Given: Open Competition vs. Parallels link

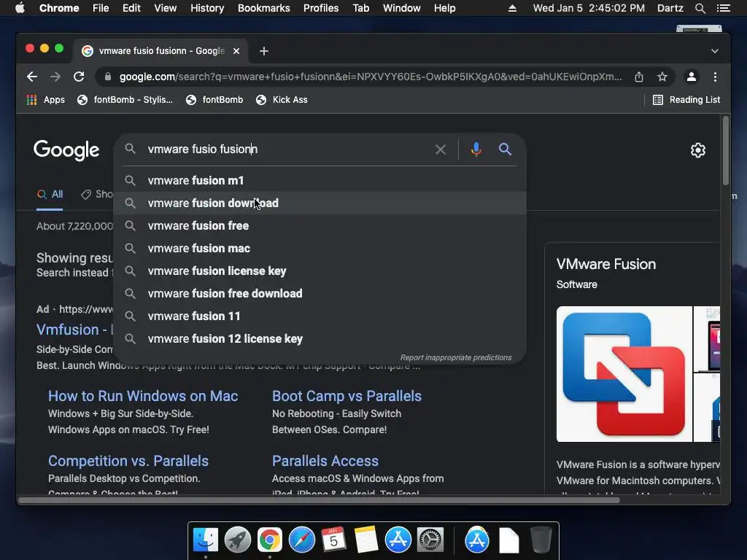Looking at the screenshot, I should point(128,461).
